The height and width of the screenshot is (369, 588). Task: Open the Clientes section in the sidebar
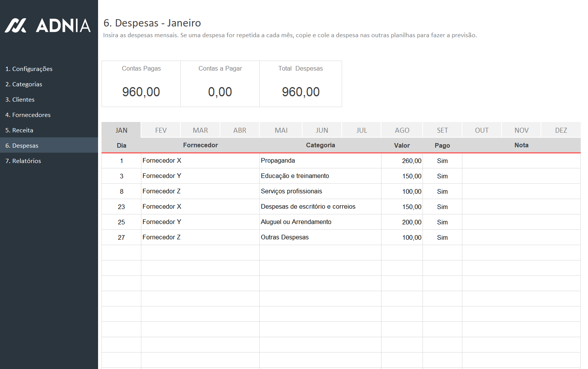point(20,99)
